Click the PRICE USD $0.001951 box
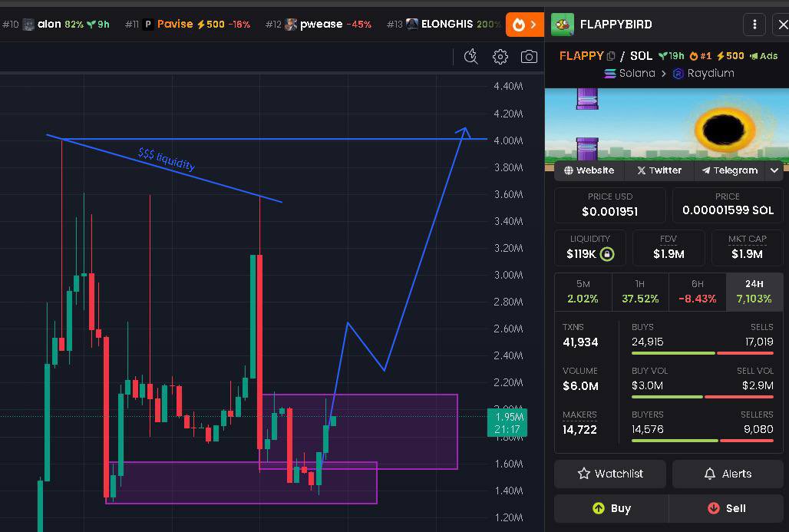The width and height of the screenshot is (789, 532). 610,205
